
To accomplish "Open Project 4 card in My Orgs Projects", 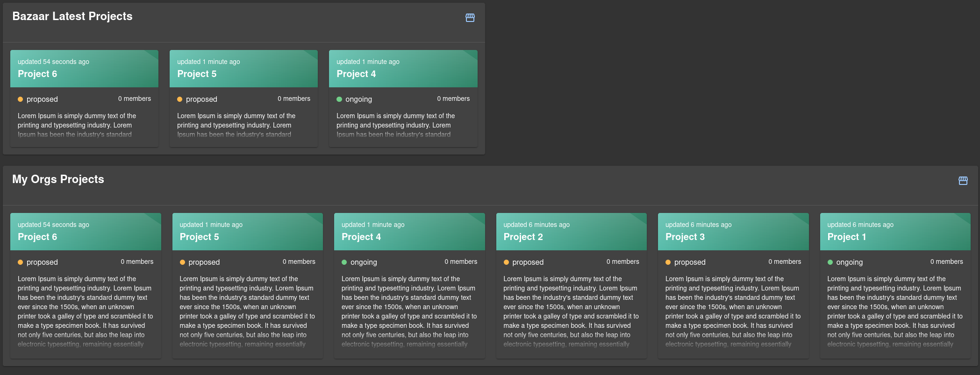I will [409, 232].
